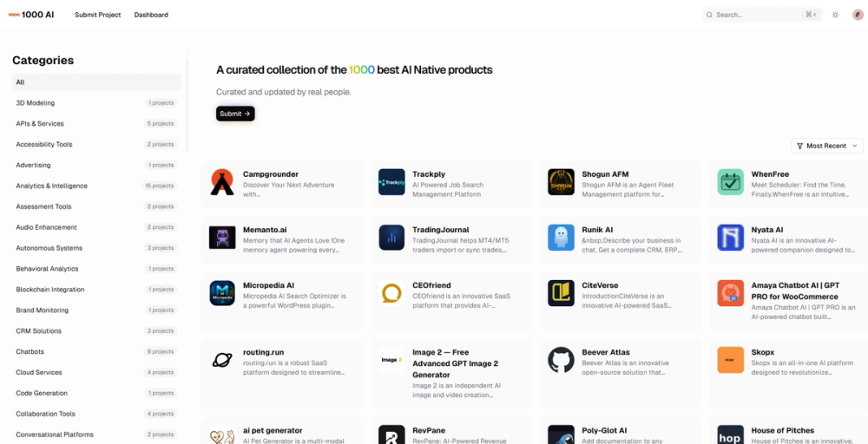Image resolution: width=868 pixels, height=444 pixels.
Task: Open the House of Pitches icon
Action: pyautogui.click(x=730, y=435)
